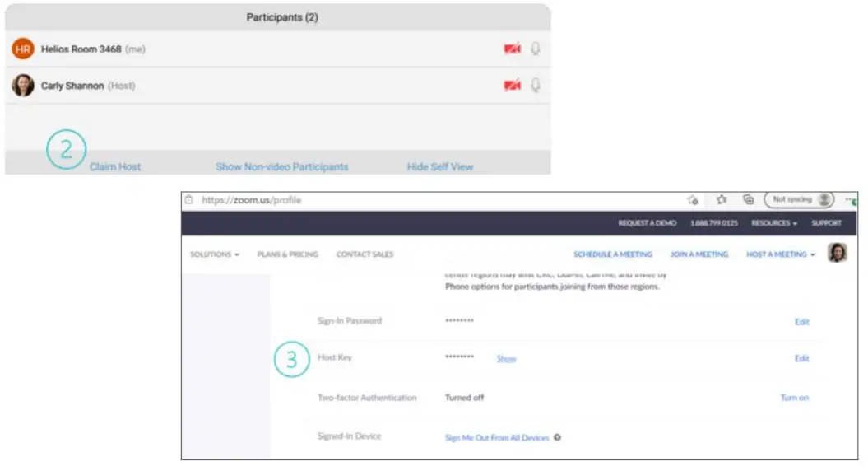The image size is (868, 471).
Task: Click the browser address bar zoom.us/profile
Action: pyautogui.click(x=252, y=200)
